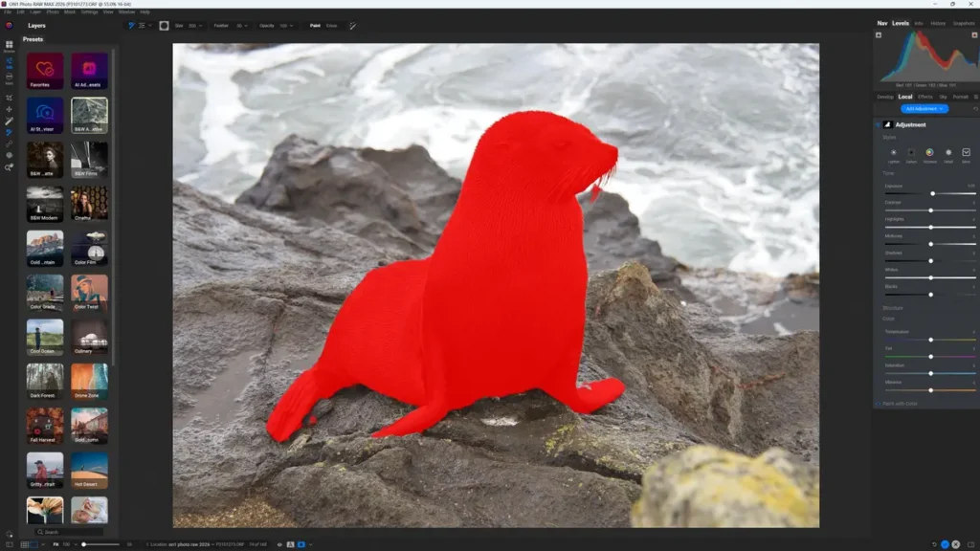
Task: Click the Add Adjustment button
Action: click(924, 109)
